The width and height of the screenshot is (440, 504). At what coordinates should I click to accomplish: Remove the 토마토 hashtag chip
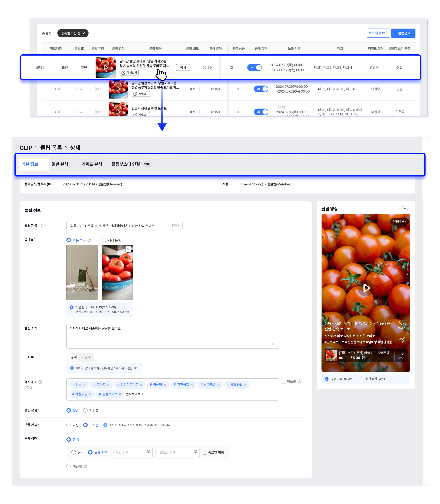(108, 385)
